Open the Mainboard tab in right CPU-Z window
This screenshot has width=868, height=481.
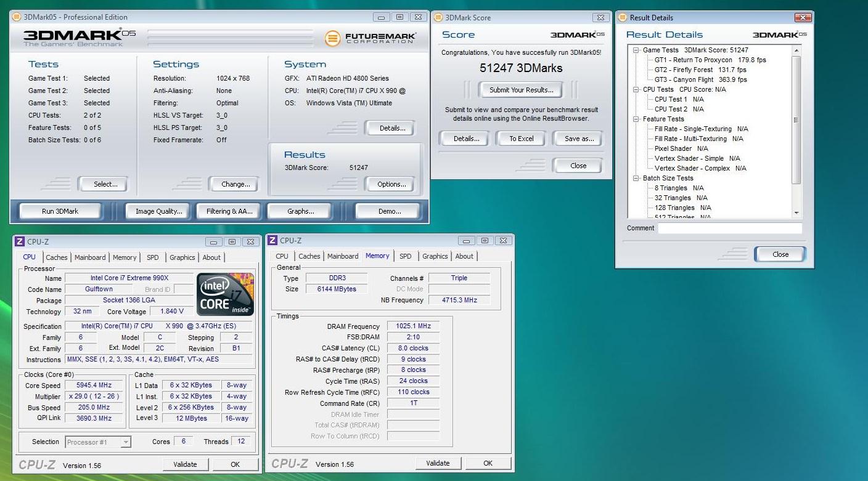tap(343, 256)
